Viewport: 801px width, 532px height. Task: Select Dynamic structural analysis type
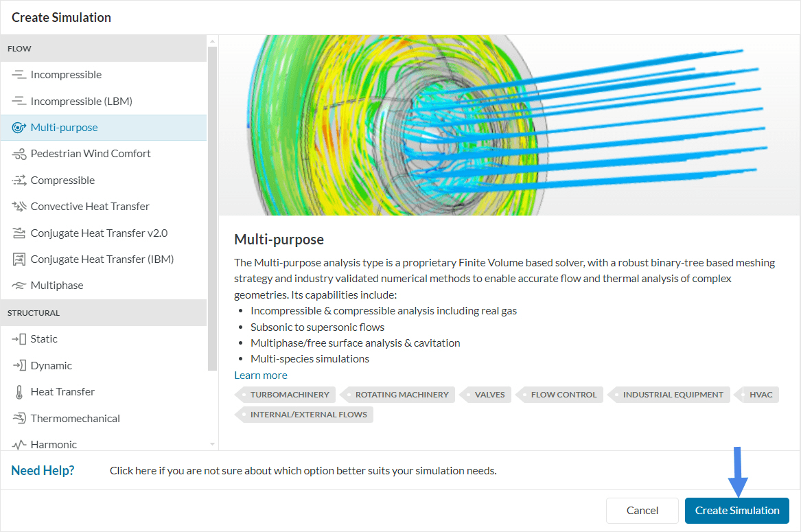(51, 366)
